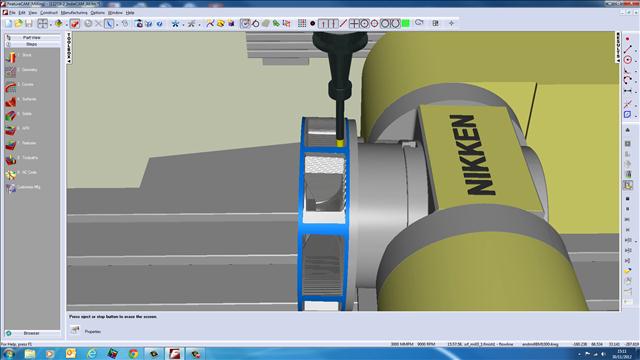Open the Options menu

[x=98, y=13]
